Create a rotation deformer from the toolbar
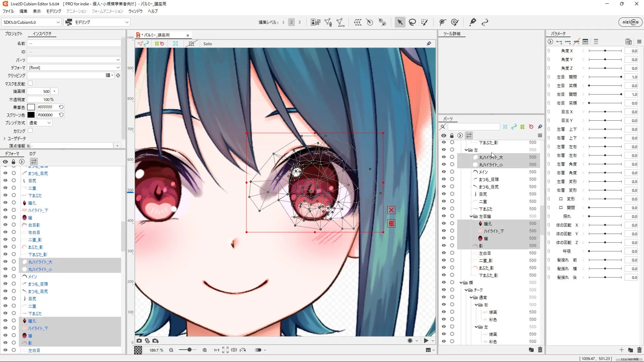This screenshot has width=644, height=362. point(370,22)
